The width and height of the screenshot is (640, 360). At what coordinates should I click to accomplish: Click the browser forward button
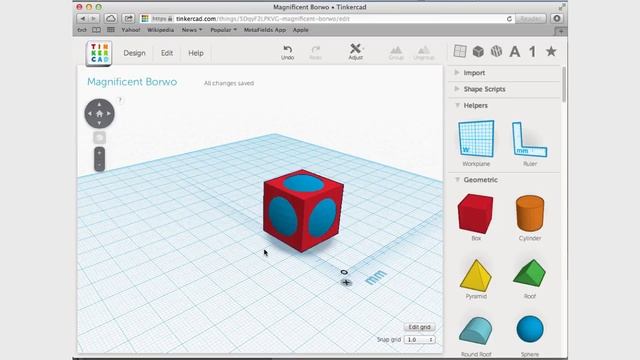pos(93,18)
